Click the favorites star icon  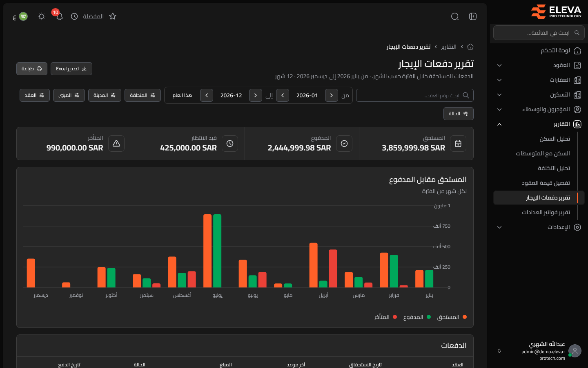coord(113,16)
